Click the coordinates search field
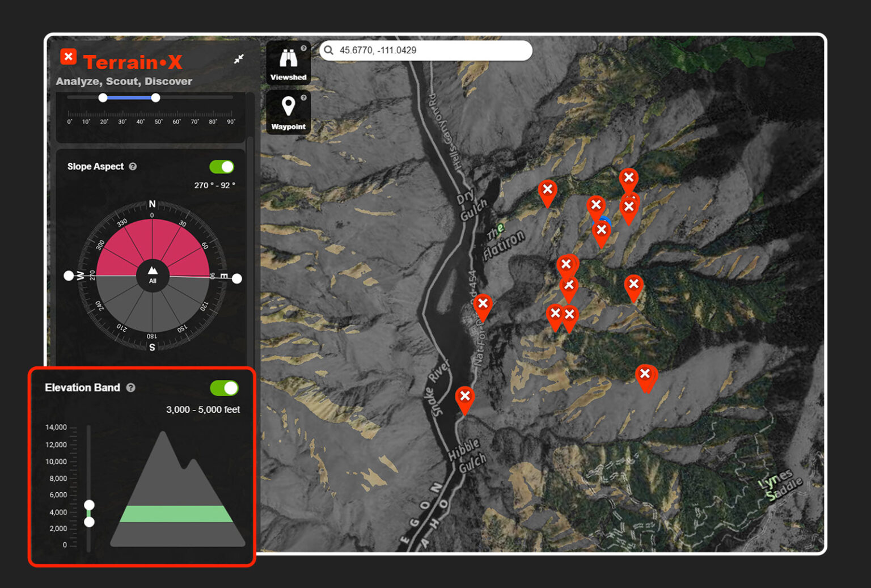 point(431,50)
